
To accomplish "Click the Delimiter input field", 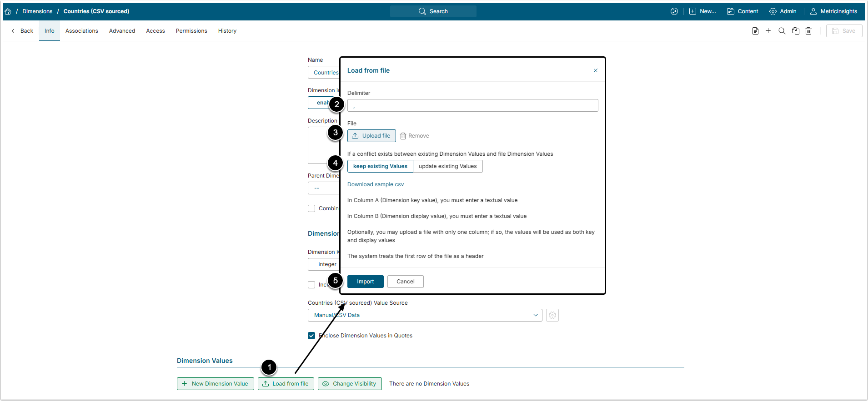I will (472, 105).
